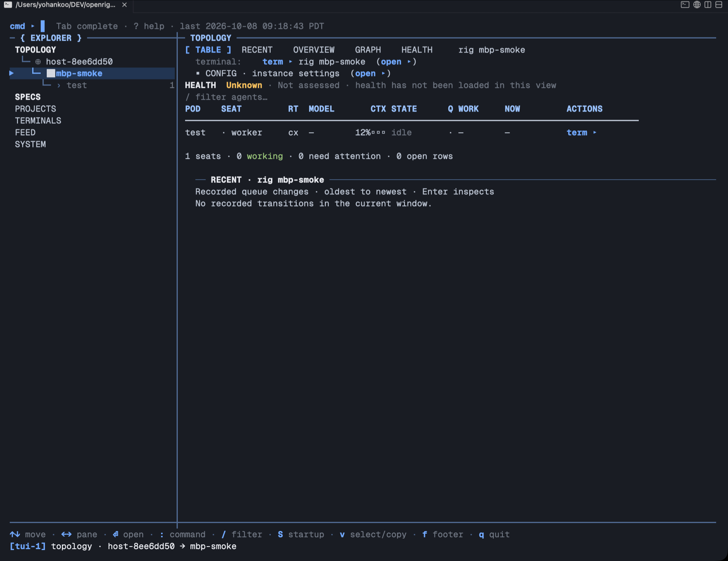This screenshot has height=561, width=728.
Task: Click the pane switch arrows icon in footer
Action: [x=66, y=534]
